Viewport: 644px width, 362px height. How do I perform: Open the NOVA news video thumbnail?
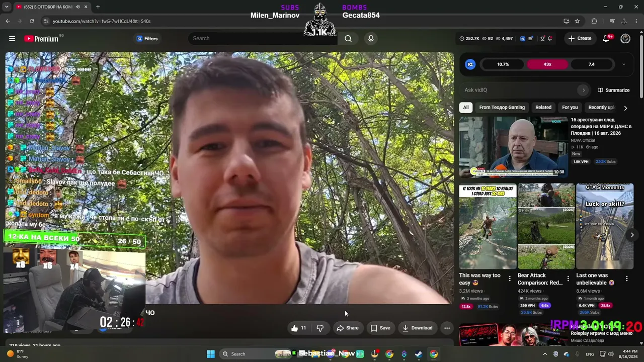click(513, 147)
